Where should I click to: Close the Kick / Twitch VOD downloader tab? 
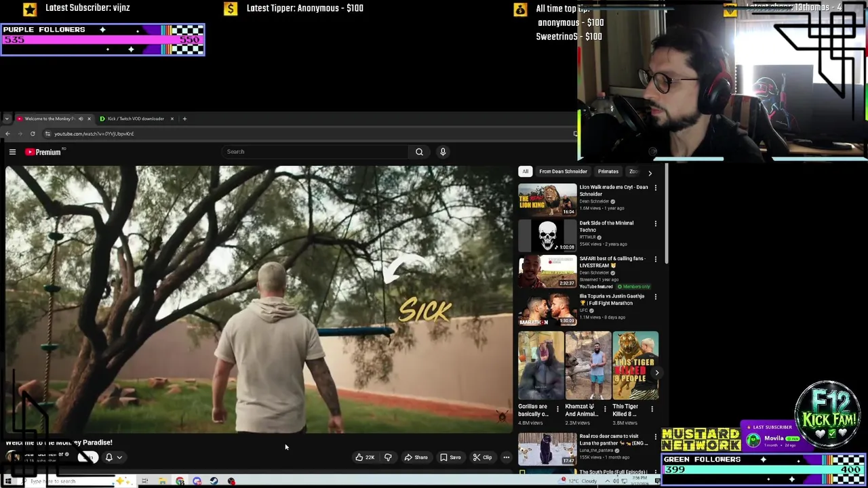(x=172, y=119)
